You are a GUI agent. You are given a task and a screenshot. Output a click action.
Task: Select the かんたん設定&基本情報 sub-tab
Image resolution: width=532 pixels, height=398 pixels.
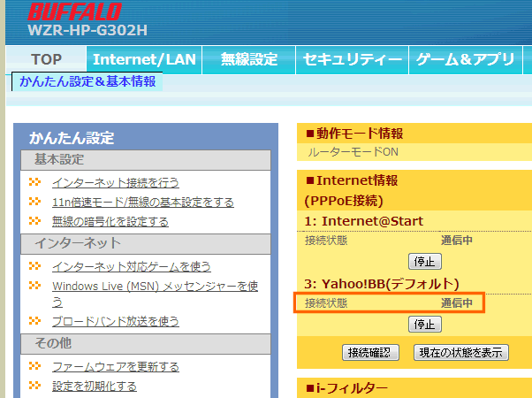click(87, 81)
